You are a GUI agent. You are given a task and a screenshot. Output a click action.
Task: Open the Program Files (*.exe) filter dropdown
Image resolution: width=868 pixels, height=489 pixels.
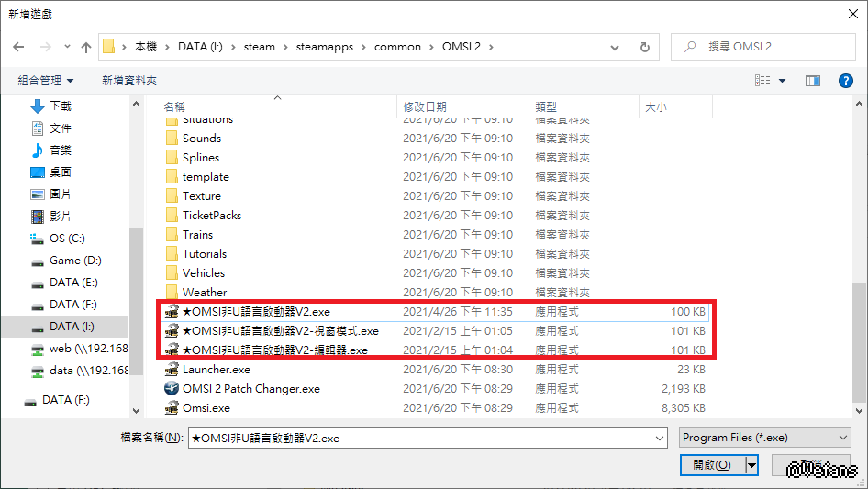point(765,438)
